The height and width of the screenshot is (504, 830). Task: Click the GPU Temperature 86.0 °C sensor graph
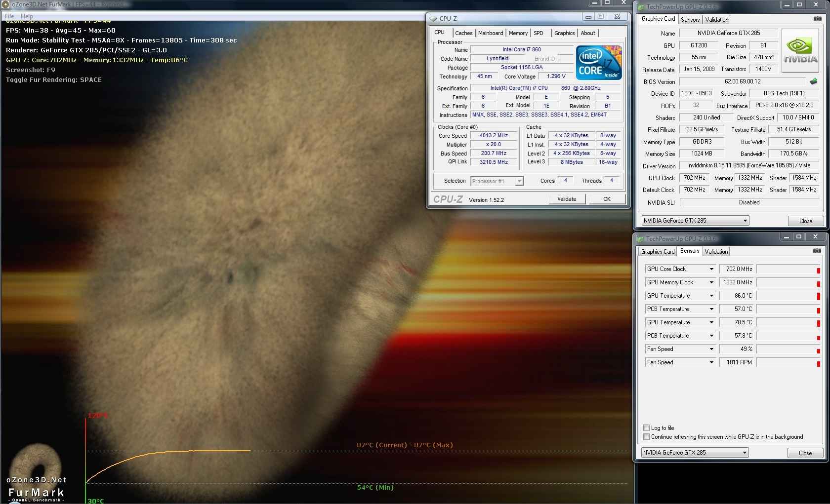788,296
